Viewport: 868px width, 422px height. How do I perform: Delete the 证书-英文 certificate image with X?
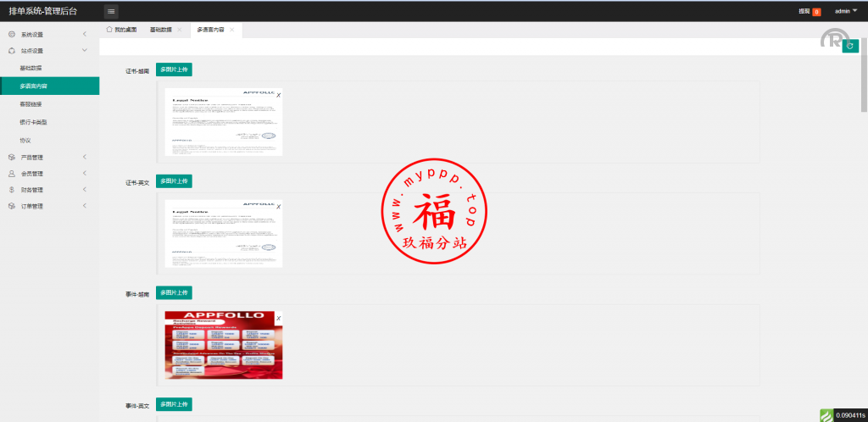[x=279, y=206]
